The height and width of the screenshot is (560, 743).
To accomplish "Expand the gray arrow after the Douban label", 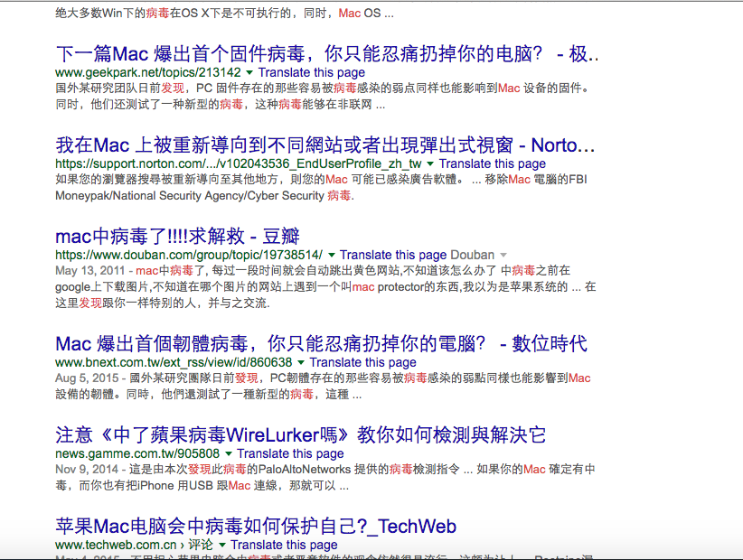I will (x=504, y=255).
